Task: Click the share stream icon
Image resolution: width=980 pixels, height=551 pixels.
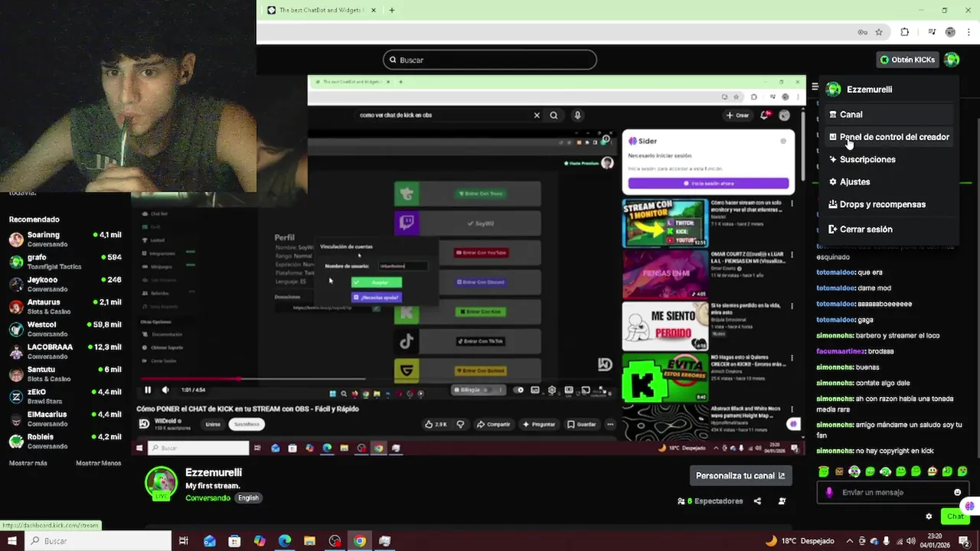Action: [757, 501]
